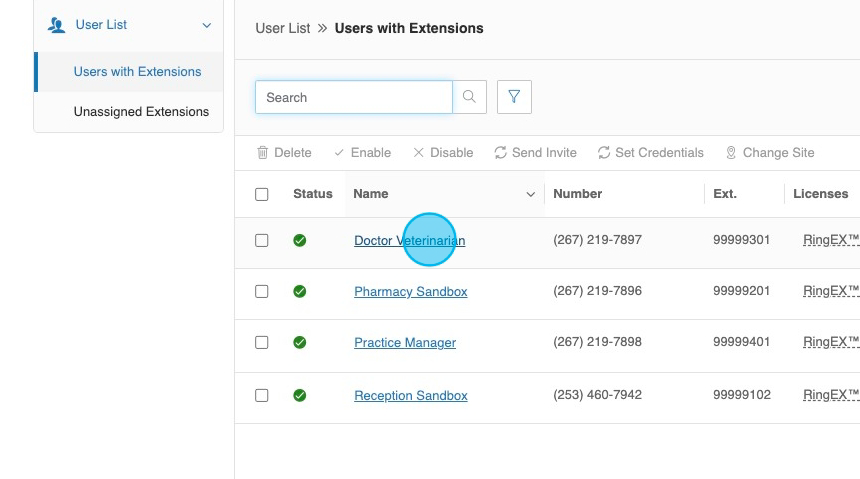Open the filter funnel icon

(x=514, y=97)
